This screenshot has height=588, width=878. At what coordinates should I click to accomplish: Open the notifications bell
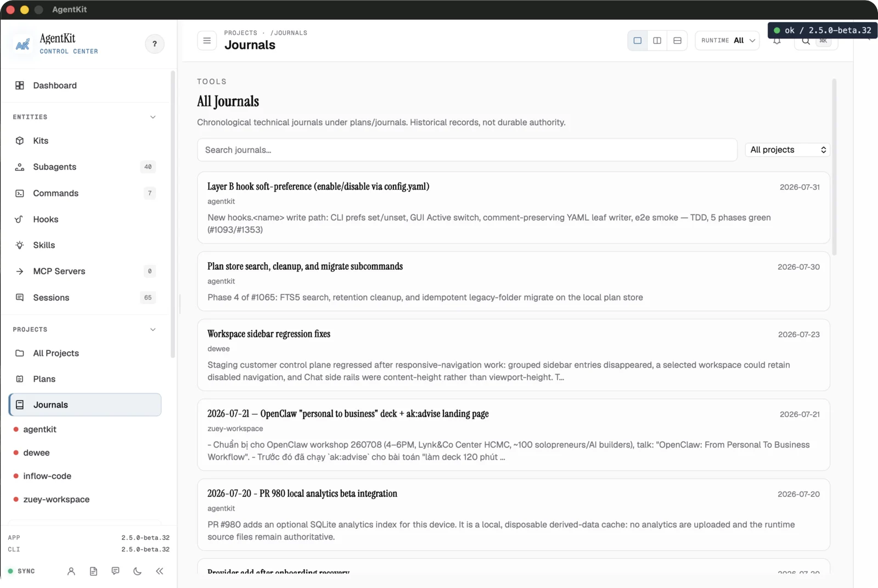[777, 41]
